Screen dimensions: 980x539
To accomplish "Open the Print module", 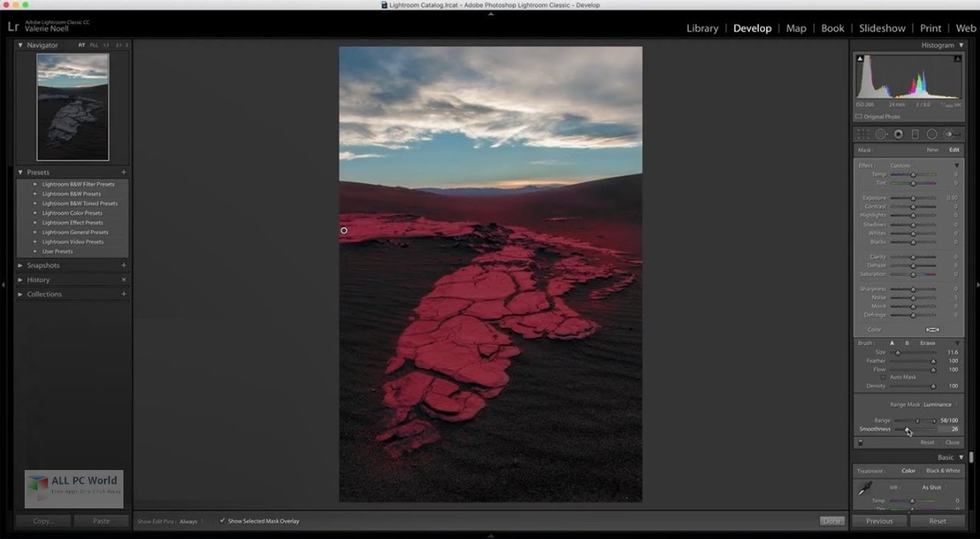I will tap(930, 28).
